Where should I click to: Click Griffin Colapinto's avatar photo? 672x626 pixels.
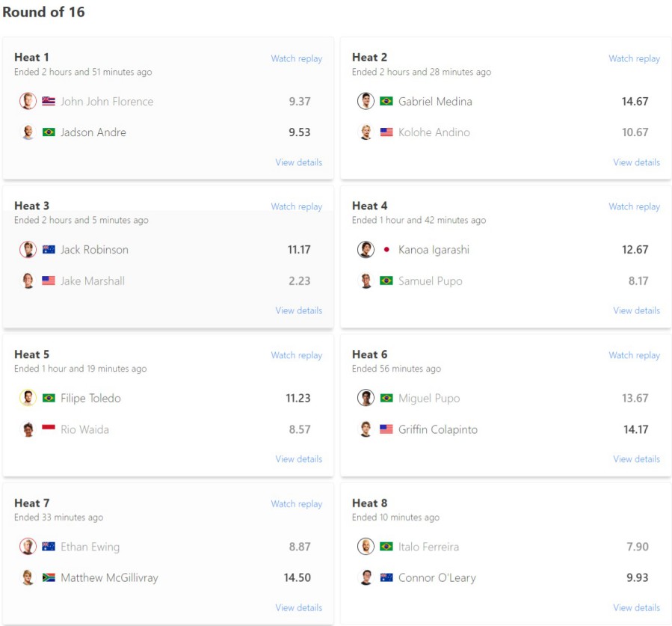pos(366,429)
